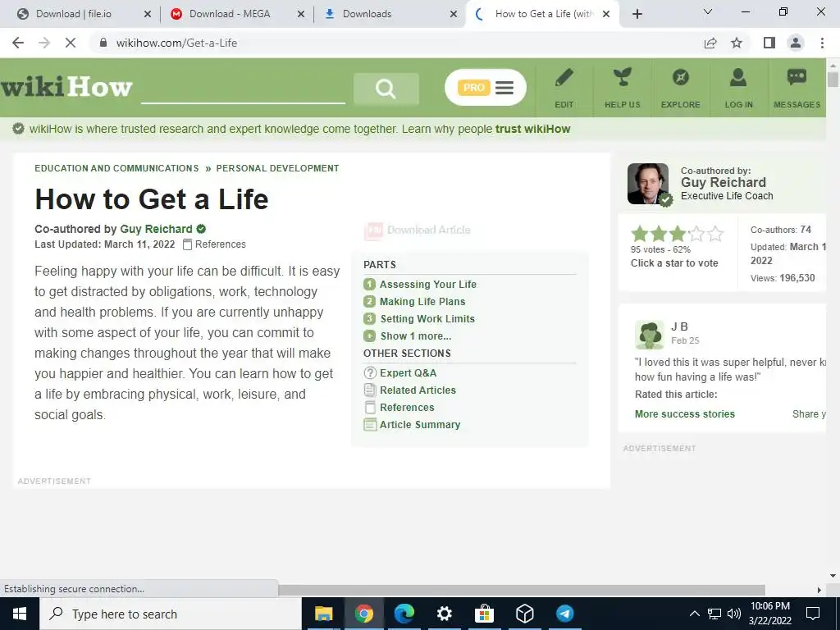Open Windows Start menu
The height and width of the screenshot is (630, 840).
[20, 614]
